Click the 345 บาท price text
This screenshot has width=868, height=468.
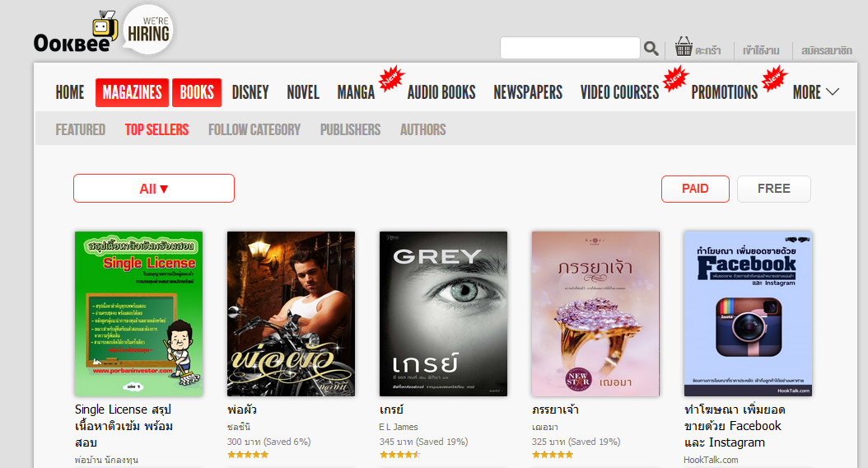[x=423, y=442]
